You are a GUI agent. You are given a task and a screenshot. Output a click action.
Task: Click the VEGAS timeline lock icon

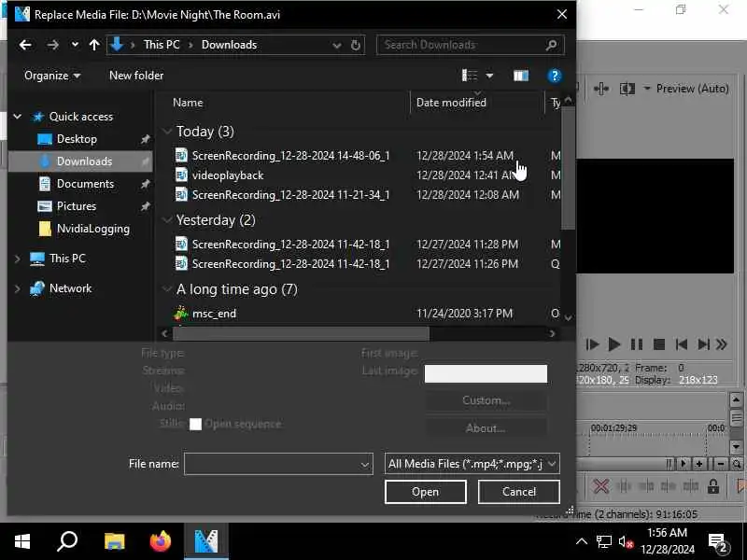pyautogui.click(x=713, y=486)
